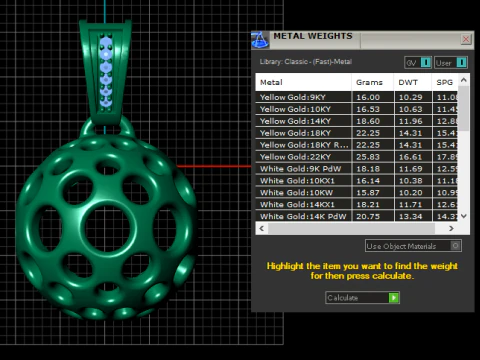Click the Metal column header
Image resolution: width=480 pixels, height=360 pixels.
tap(303, 82)
